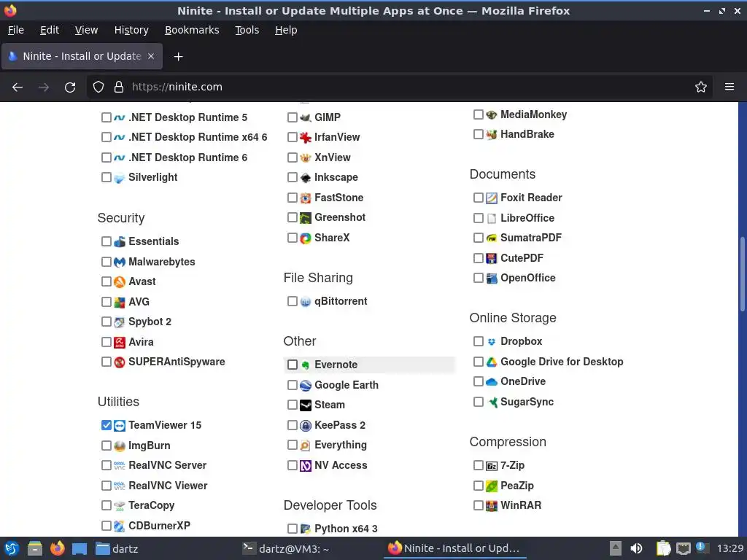Click the TeraCopy label
The height and width of the screenshot is (560, 747).
[x=152, y=506]
